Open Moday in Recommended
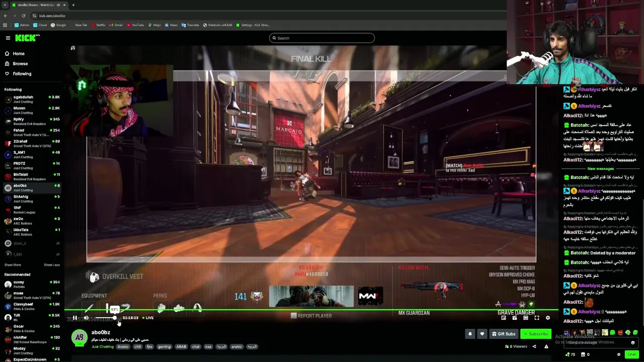Viewport: 644px width, 362px height. click(32, 350)
